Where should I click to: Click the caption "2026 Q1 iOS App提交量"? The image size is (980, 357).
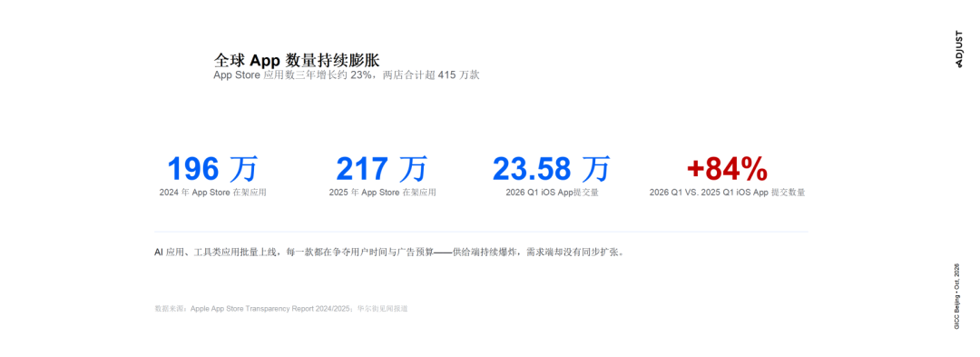(x=552, y=193)
